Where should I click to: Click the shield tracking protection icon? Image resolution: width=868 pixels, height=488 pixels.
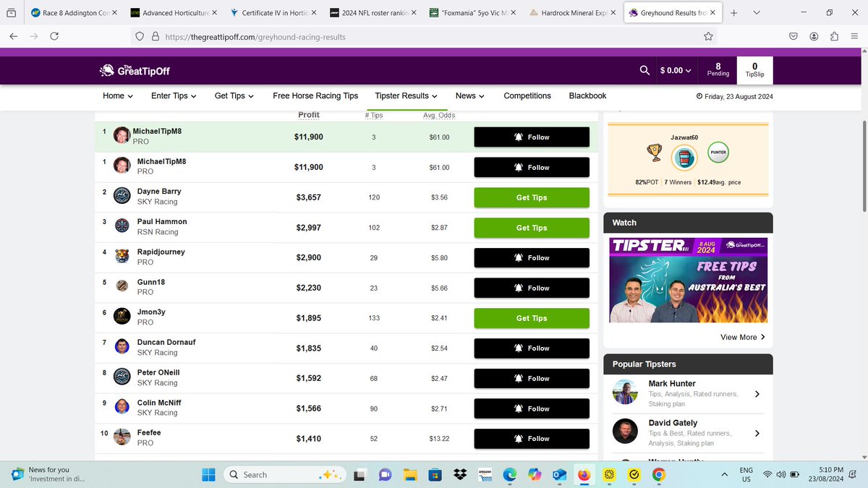point(138,36)
